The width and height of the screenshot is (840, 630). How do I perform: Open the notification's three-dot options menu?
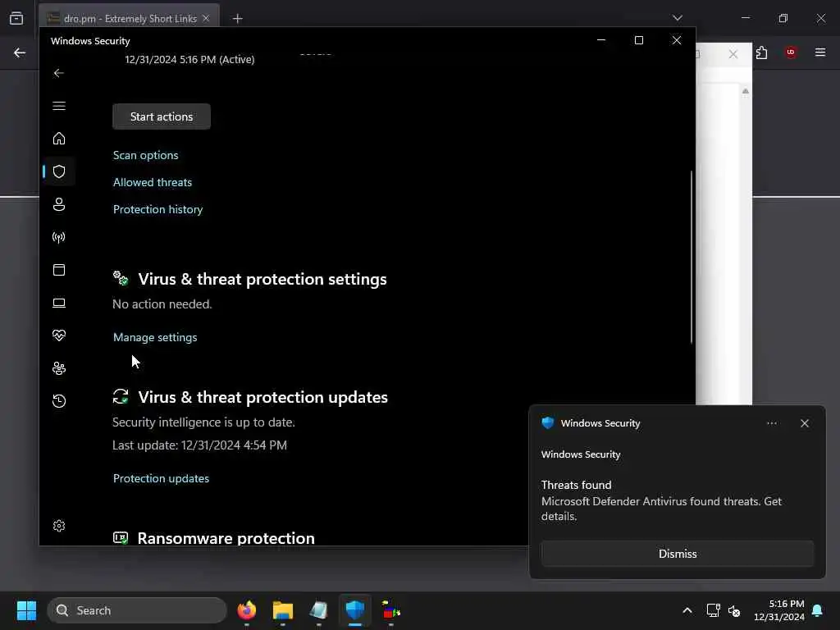tap(771, 423)
